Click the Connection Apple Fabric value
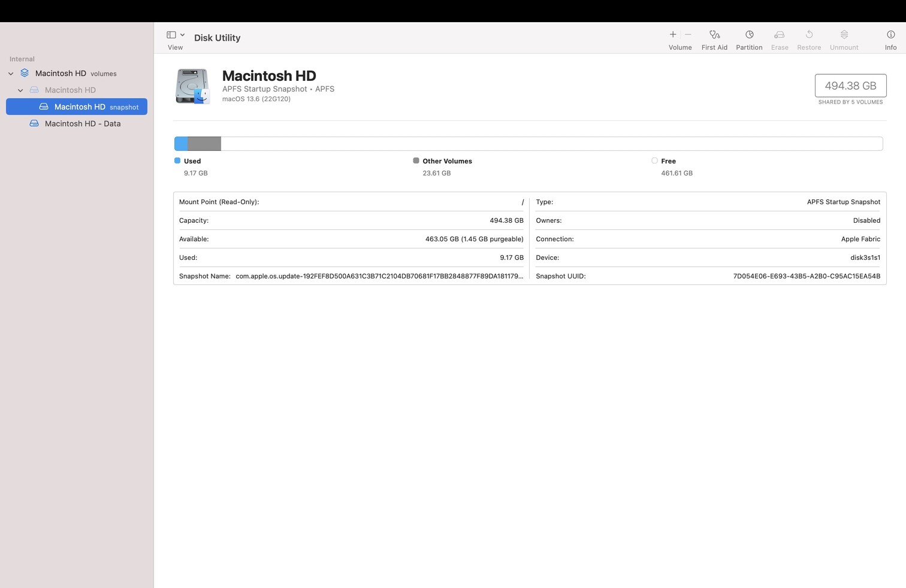The height and width of the screenshot is (588, 906). (x=860, y=239)
